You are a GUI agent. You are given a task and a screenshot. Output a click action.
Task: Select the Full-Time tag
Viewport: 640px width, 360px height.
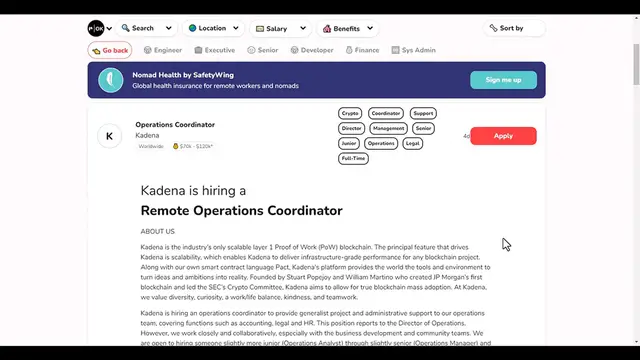(x=353, y=159)
